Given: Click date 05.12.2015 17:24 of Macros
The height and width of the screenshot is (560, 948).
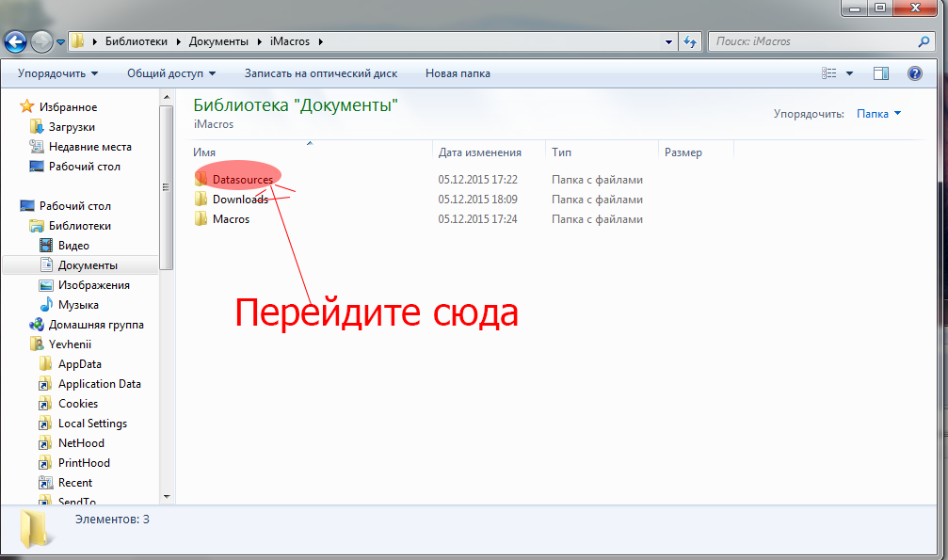Looking at the screenshot, I should pyautogui.click(x=477, y=219).
